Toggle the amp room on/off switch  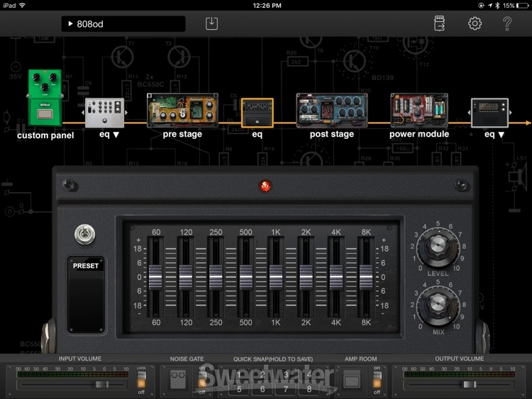377,379
